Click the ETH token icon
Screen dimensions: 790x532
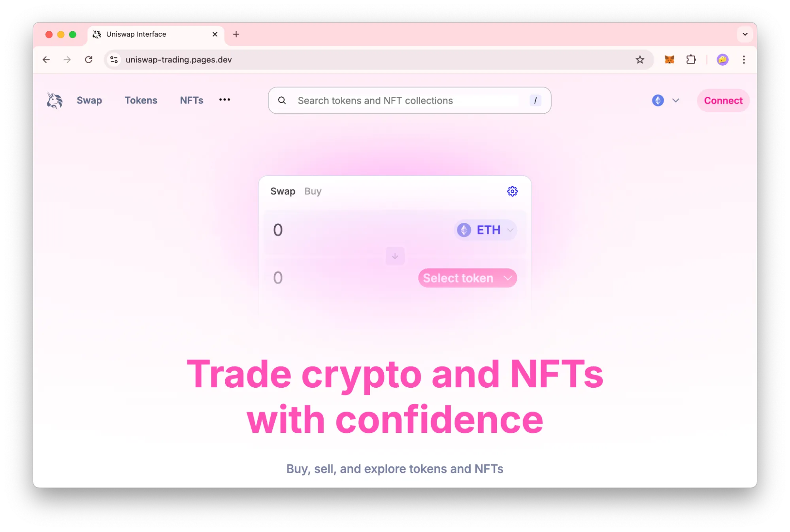[x=464, y=230]
